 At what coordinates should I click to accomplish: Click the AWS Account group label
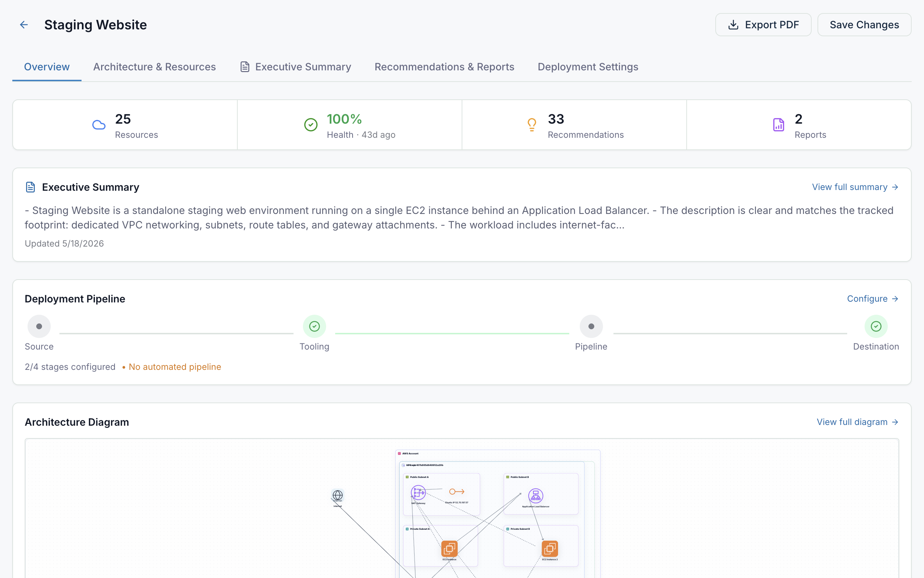410,454
